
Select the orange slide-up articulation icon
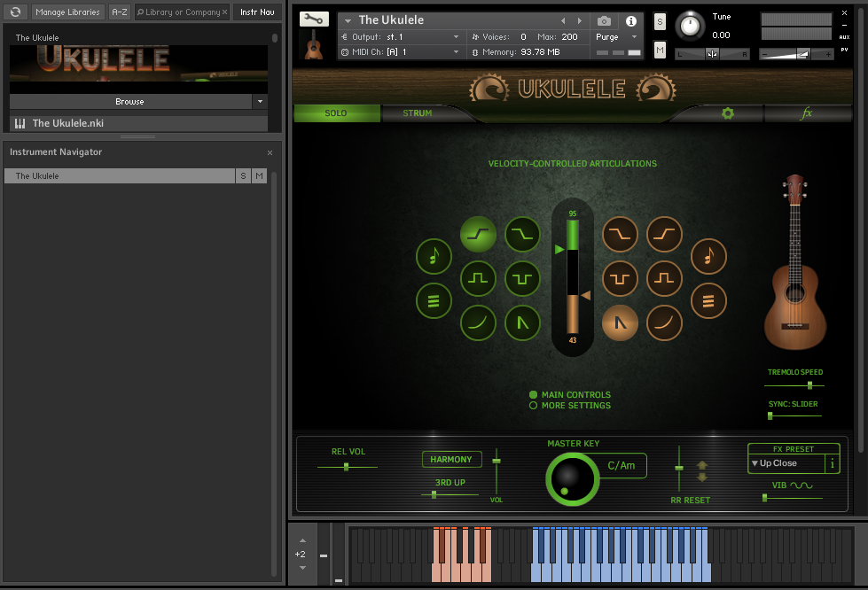pos(664,235)
